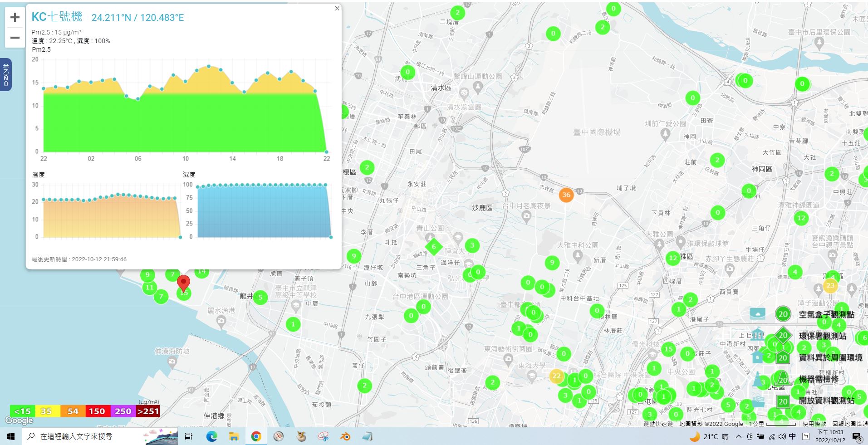Viewport: 868px width, 445px height.
Task: Click coordinates 24.211°N / 120.483°E text
Action: (x=137, y=18)
